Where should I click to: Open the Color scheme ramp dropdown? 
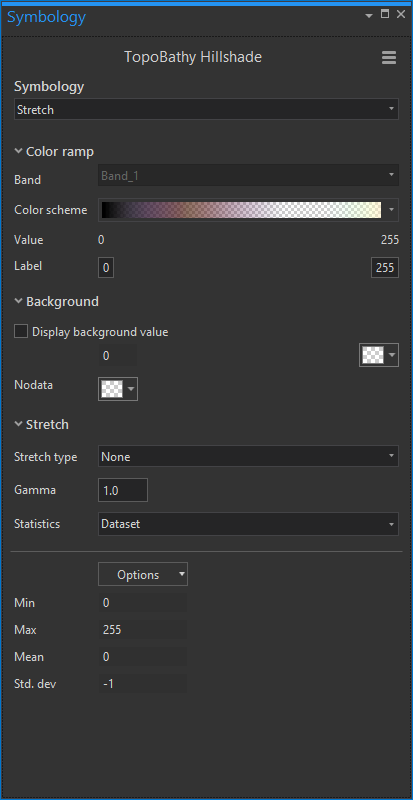248,210
